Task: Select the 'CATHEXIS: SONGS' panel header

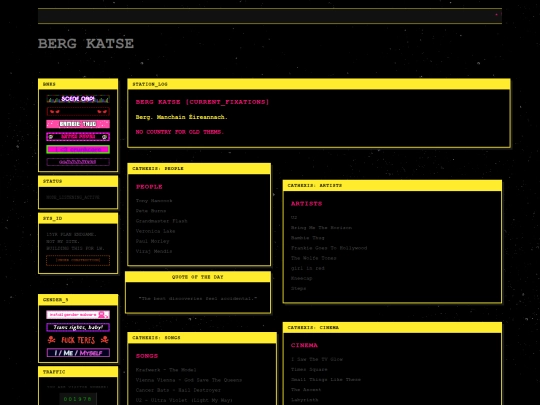Action: (202, 338)
